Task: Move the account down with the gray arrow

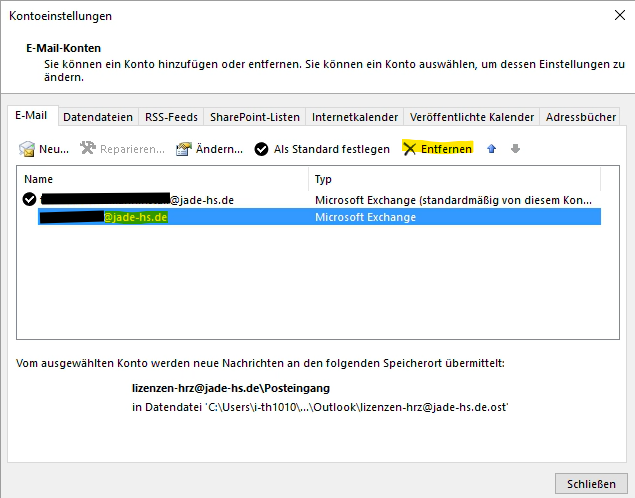Action: 515,149
